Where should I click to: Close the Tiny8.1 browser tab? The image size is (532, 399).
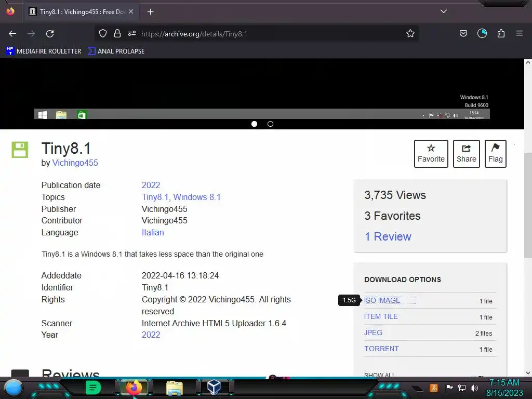pos(131,11)
